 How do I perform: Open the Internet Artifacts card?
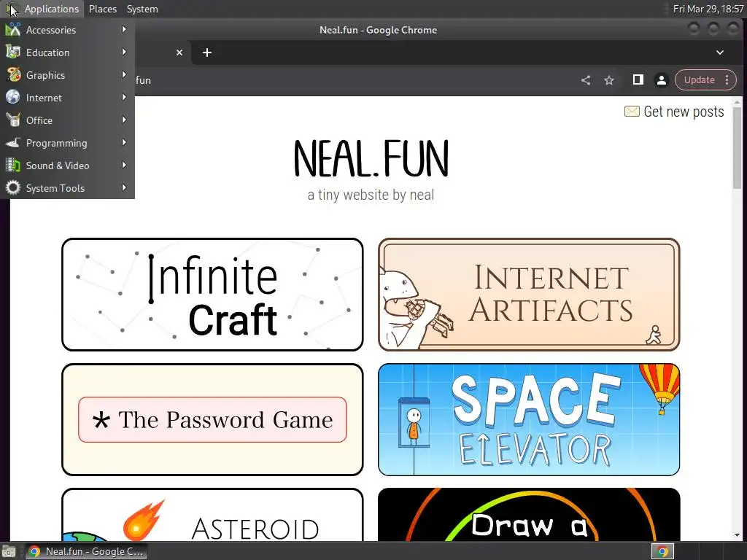click(x=529, y=295)
